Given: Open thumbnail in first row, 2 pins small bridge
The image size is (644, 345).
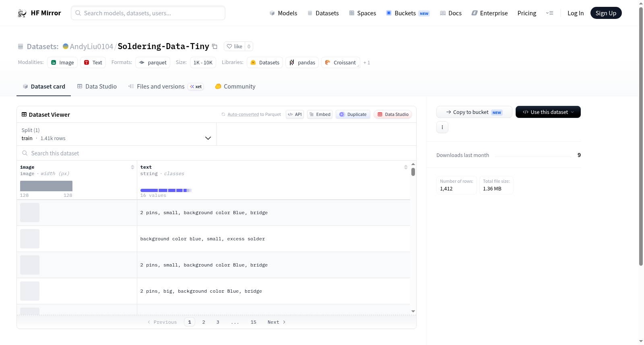Looking at the screenshot, I should [30, 213].
